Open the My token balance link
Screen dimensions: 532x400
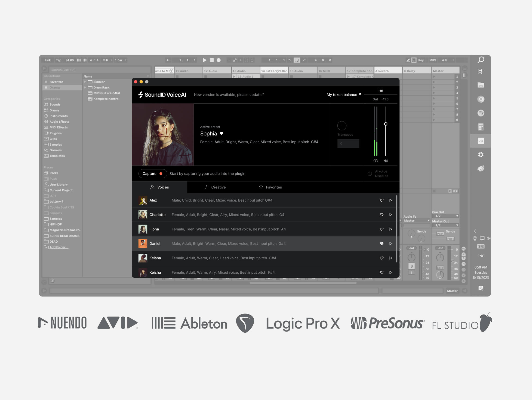tap(344, 95)
